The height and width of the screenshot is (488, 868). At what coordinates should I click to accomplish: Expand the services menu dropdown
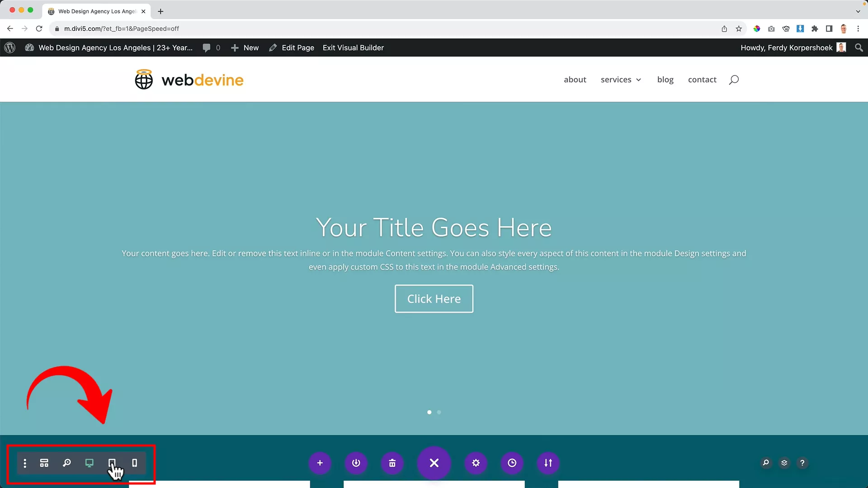click(x=621, y=80)
